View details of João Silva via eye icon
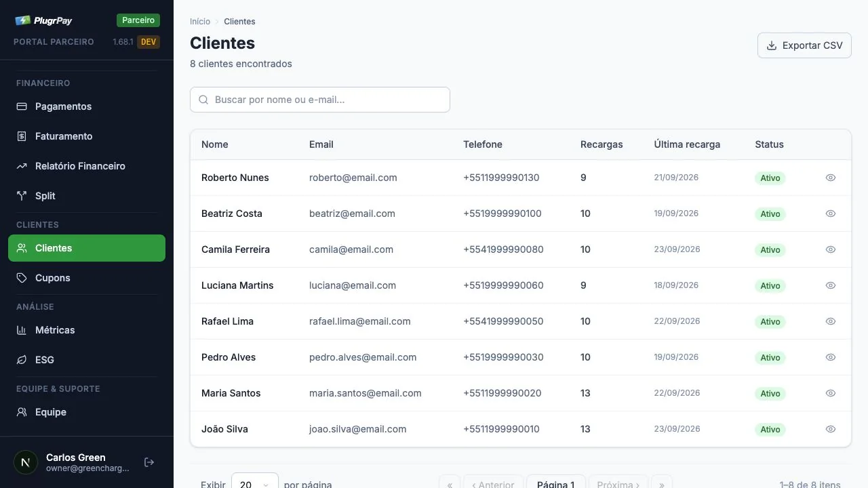 [831, 429]
